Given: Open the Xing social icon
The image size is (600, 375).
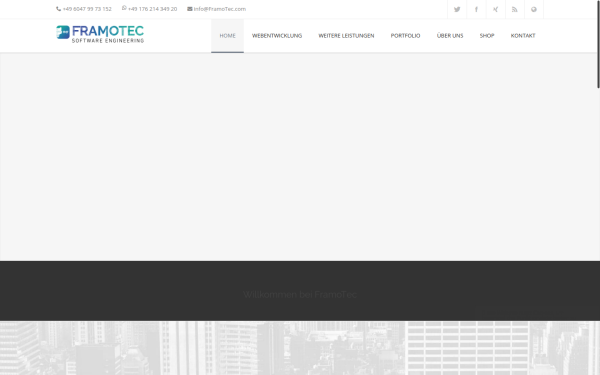Looking at the screenshot, I should tap(495, 9).
